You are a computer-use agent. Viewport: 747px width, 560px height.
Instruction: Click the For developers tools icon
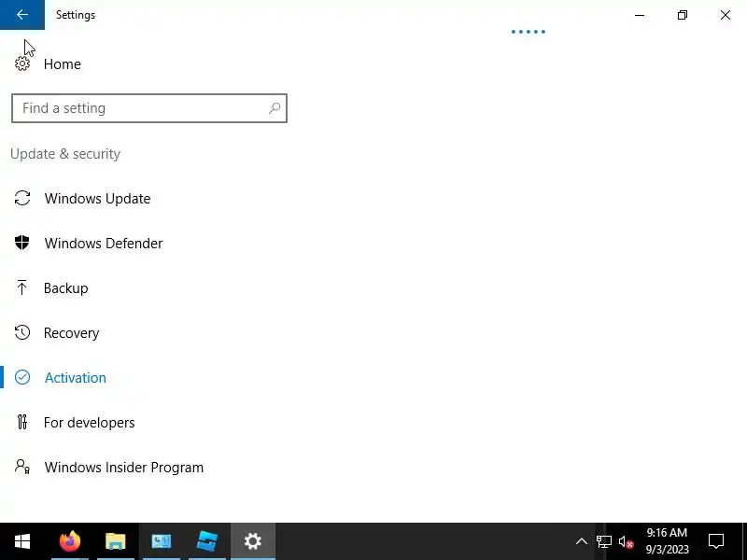[x=22, y=422]
